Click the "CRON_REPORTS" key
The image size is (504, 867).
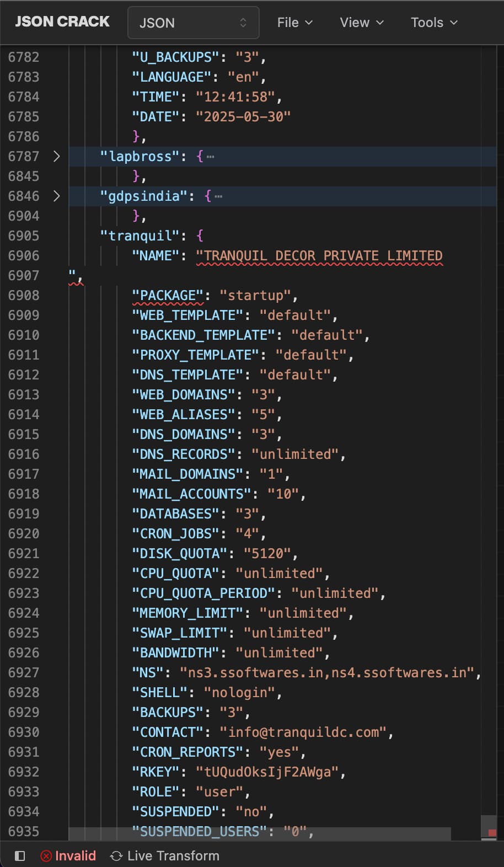[x=188, y=752]
